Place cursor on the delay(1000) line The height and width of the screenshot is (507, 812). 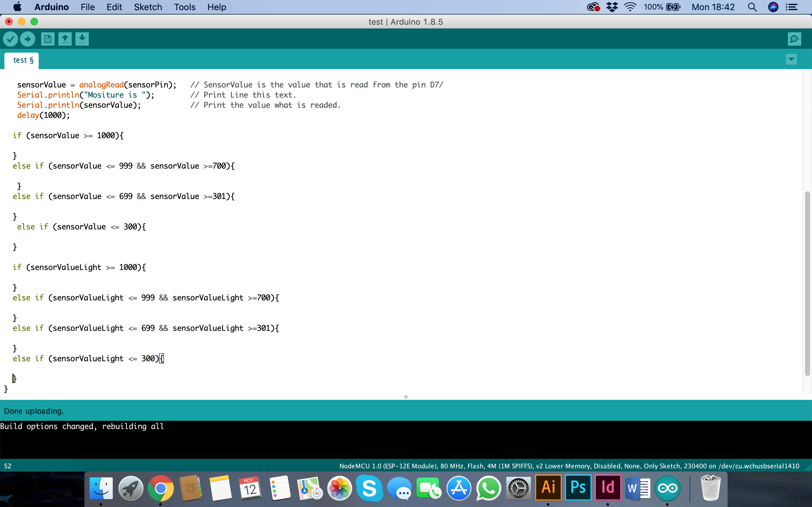[x=44, y=115]
